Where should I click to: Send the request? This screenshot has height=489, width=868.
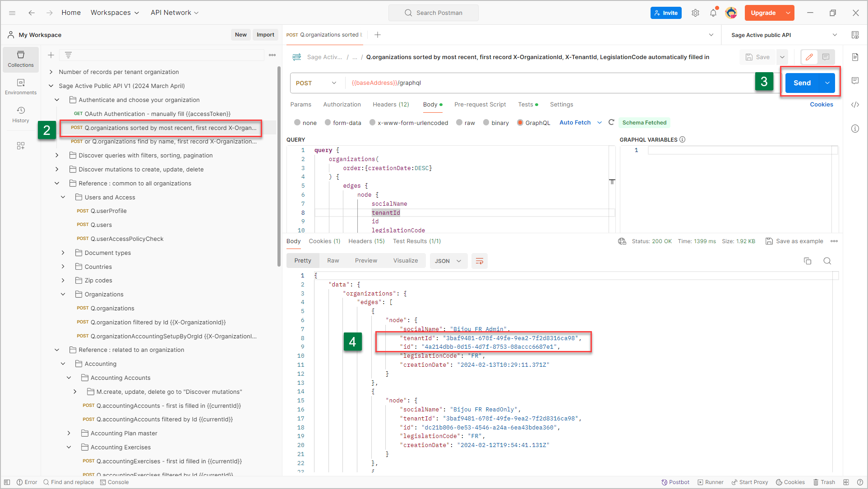tap(802, 83)
